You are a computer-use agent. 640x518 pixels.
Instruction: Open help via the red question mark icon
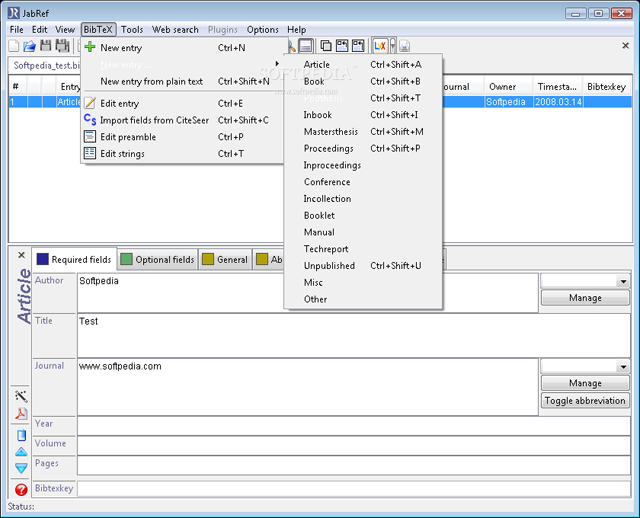[21, 490]
